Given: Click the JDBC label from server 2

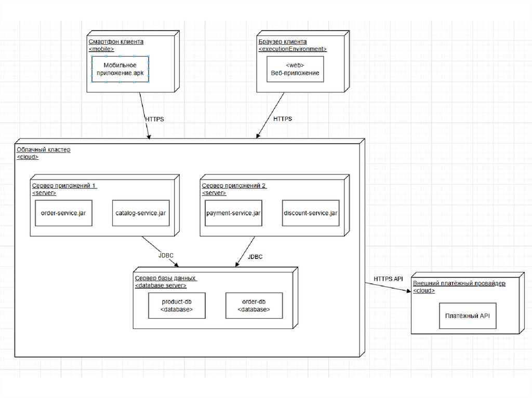Looking at the screenshot, I should [x=255, y=257].
